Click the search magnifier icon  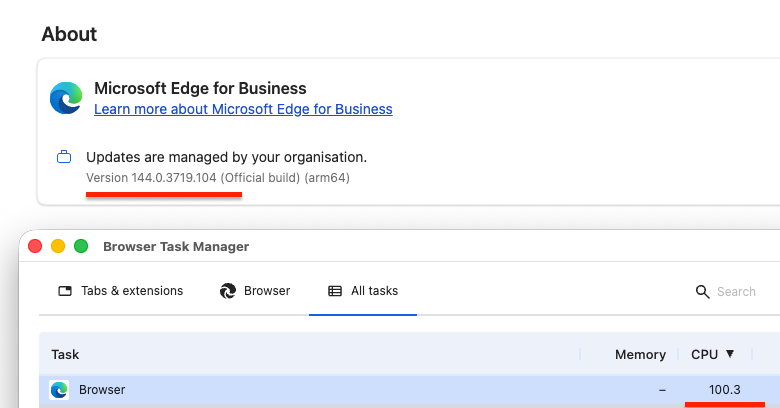(x=703, y=292)
